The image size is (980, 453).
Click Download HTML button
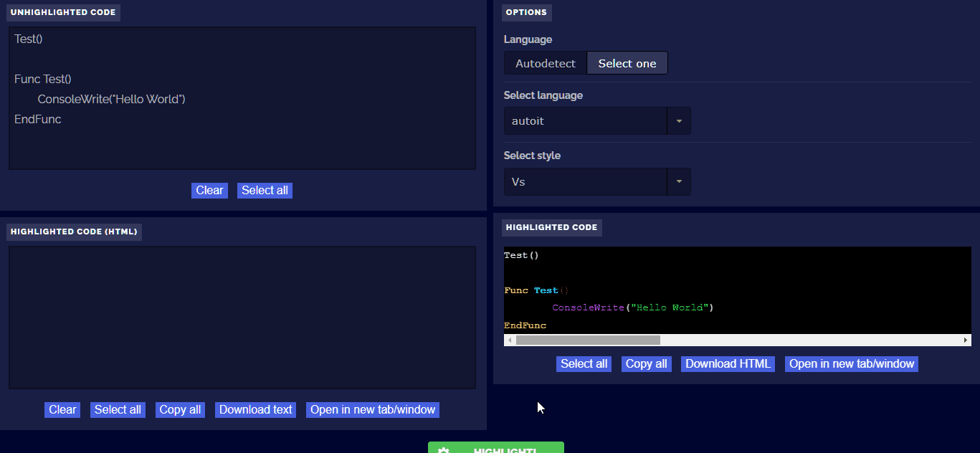pos(728,363)
